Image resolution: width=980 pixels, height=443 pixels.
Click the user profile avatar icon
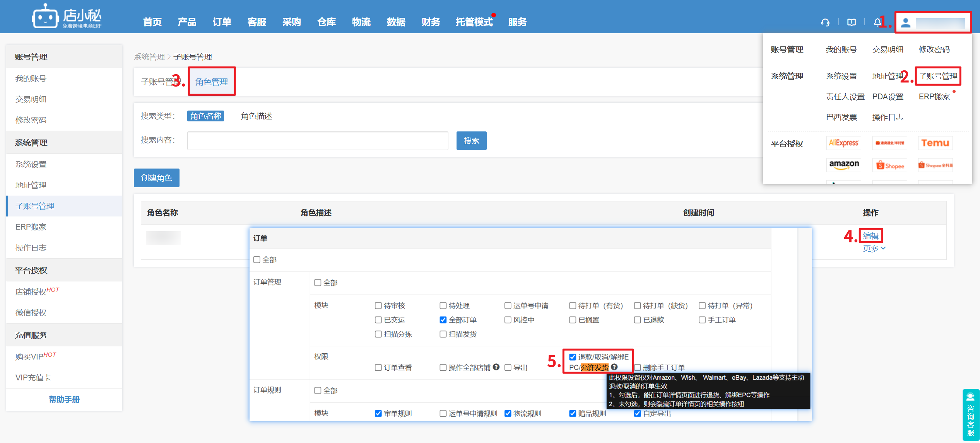coord(905,23)
